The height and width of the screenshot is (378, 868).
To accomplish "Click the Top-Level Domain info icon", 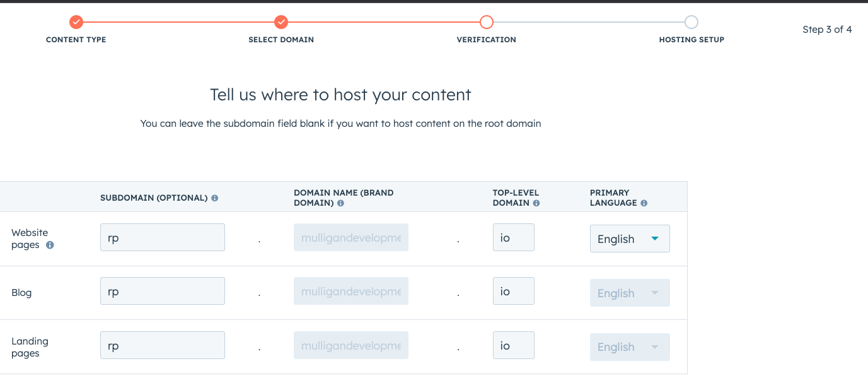I will [536, 203].
